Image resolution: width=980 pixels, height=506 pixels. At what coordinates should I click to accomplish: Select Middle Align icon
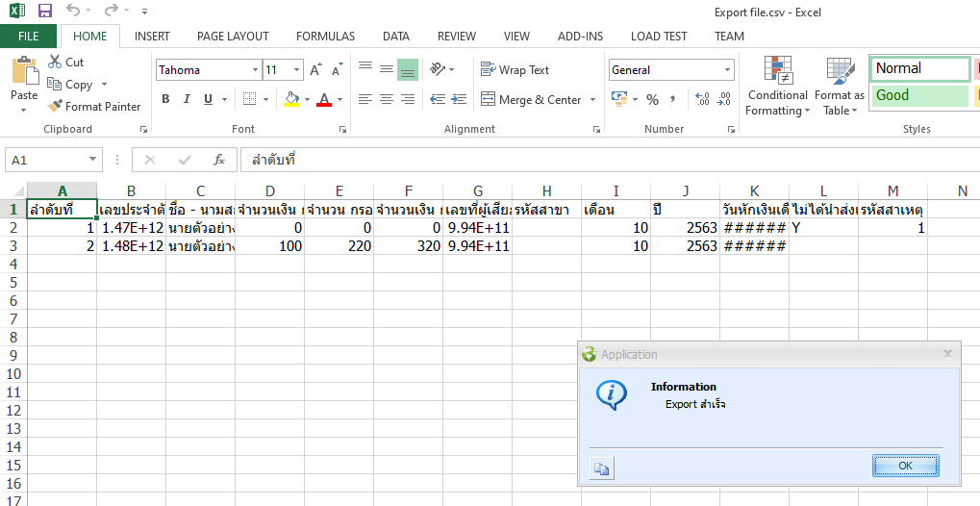tap(387, 69)
